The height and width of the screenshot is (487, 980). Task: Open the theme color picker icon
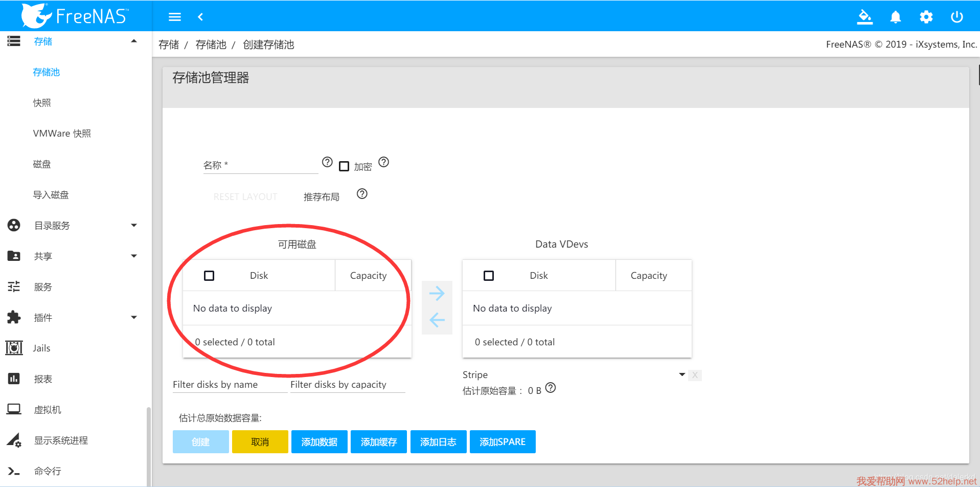tap(864, 17)
